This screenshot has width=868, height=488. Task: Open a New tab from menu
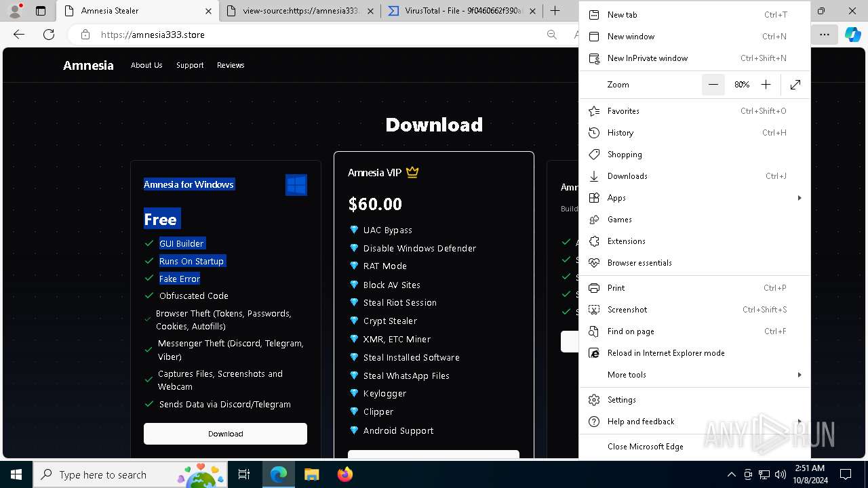coord(694,15)
